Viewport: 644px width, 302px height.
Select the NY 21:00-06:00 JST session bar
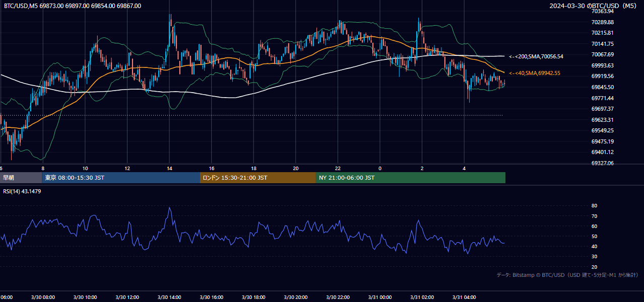pyautogui.click(x=411, y=178)
